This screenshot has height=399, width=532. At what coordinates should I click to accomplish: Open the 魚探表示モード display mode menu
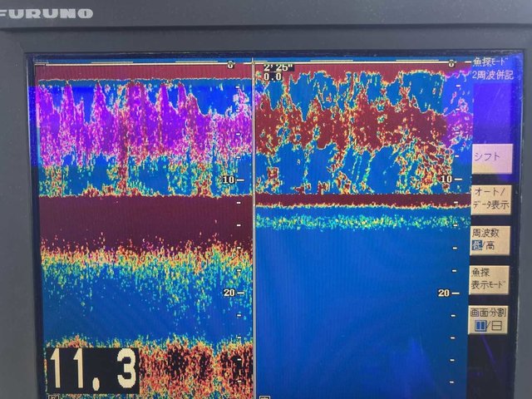[x=489, y=278]
